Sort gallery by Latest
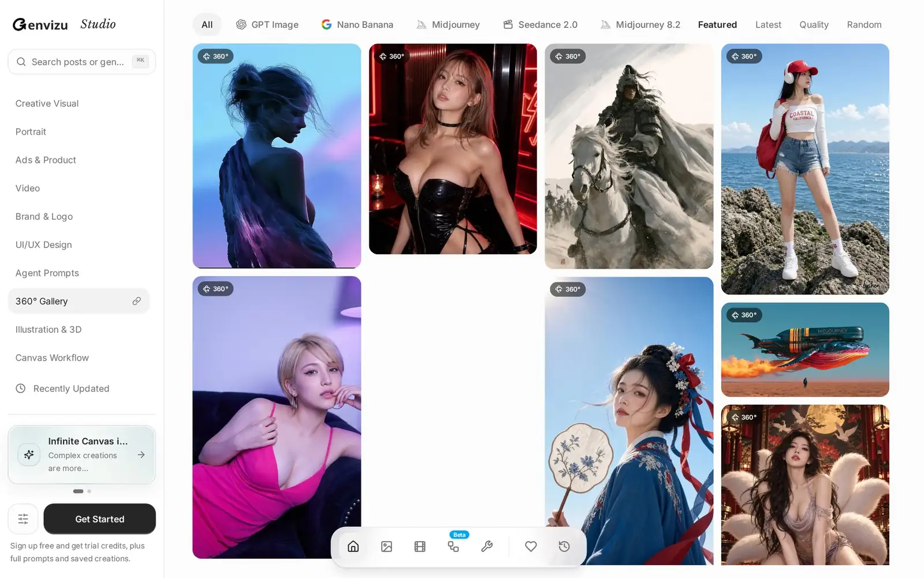924x578 pixels. click(768, 25)
